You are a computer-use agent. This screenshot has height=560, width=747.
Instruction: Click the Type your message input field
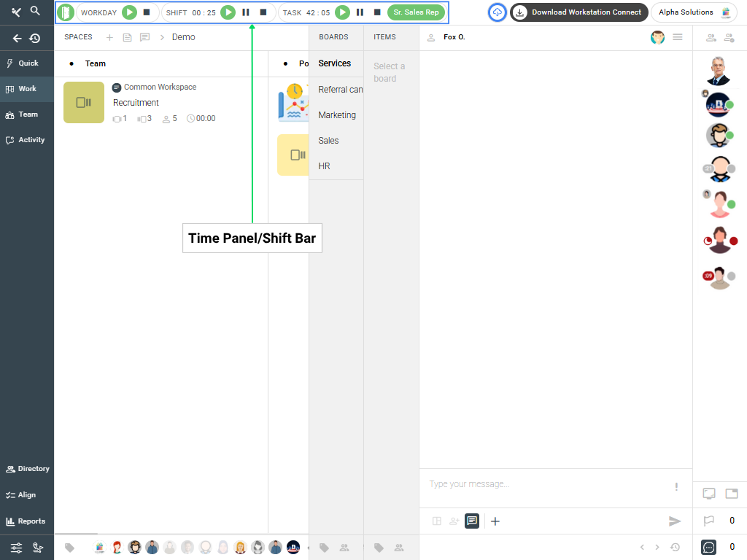547,484
